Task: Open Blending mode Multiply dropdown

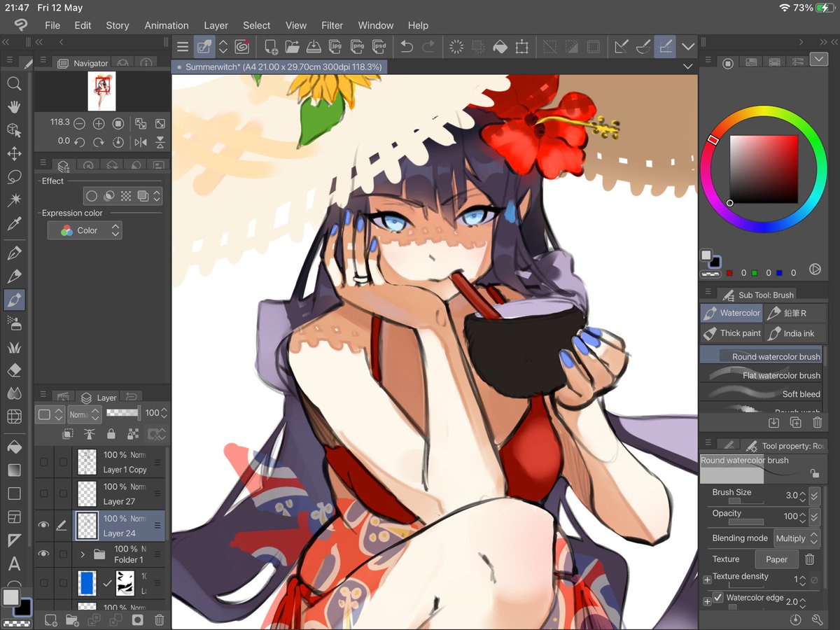Action: [x=797, y=538]
